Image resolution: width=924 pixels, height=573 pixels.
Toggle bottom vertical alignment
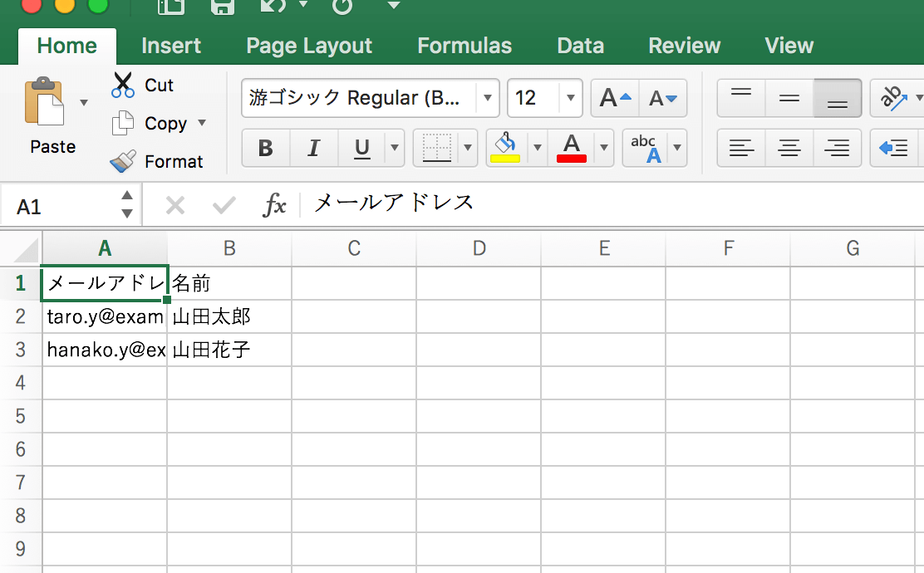click(x=836, y=97)
